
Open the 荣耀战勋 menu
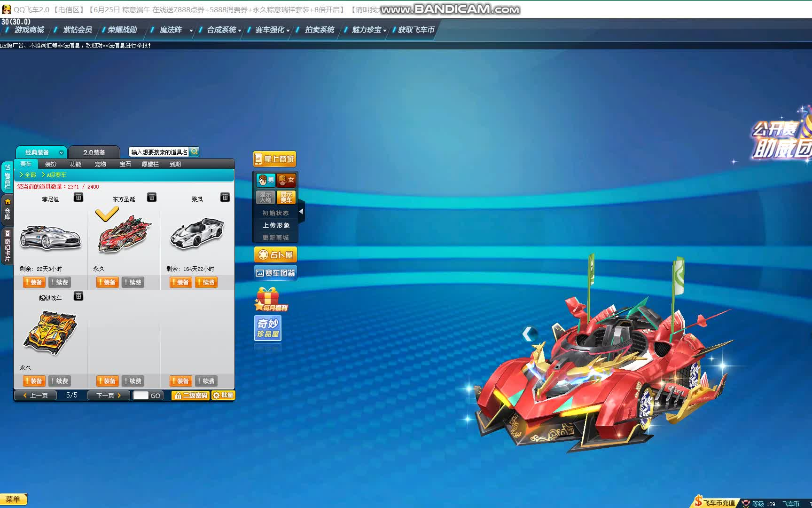coord(122,30)
